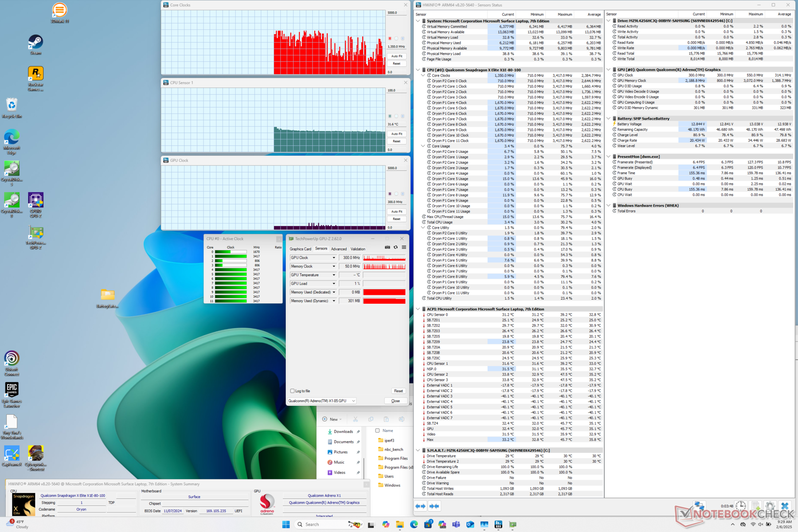
Task: Collapse the CPU [#0] Snapdragon X Elite section
Action: tap(418, 70)
